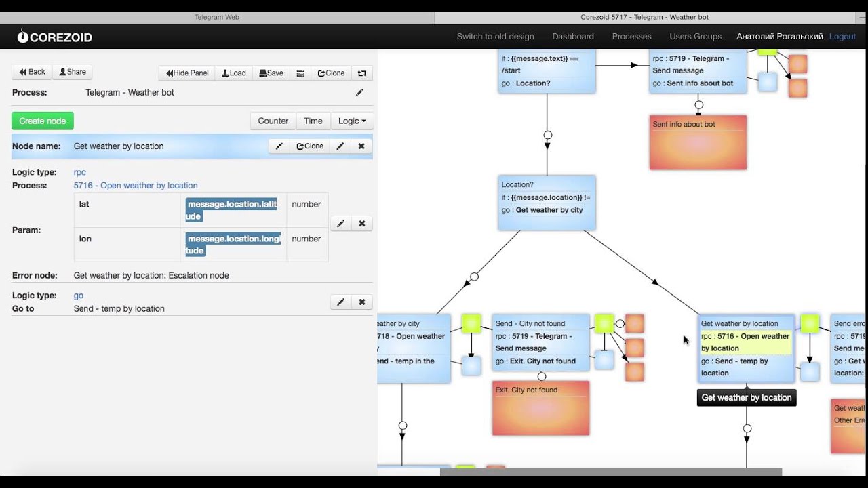This screenshot has height=488, width=868.
Task: Click green square beside Get weather by city node
Action: point(471,324)
